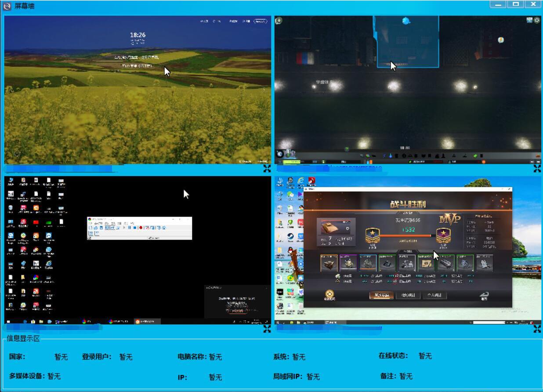Screen dimensions: 543x392
Task: Click the 个人统计 tab in battle results
Action: tap(434, 295)
